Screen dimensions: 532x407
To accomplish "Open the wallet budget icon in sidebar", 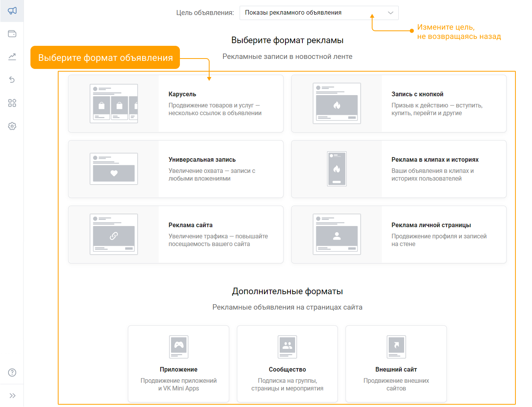I will point(12,34).
